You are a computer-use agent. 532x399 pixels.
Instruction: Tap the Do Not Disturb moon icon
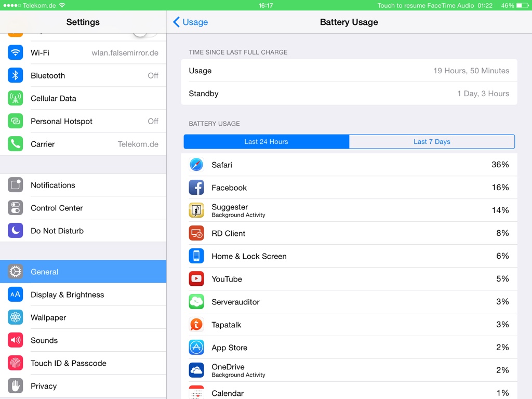[x=15, y=231]
